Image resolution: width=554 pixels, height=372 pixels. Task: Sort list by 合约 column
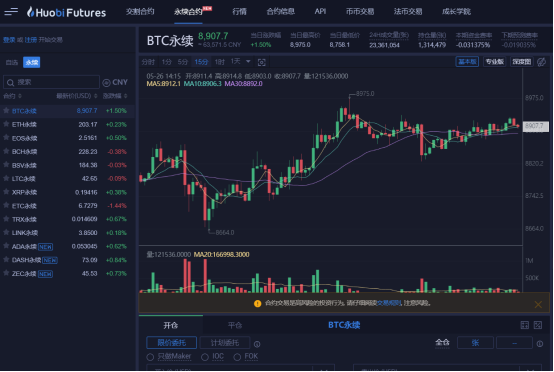[x=12, y=96]
